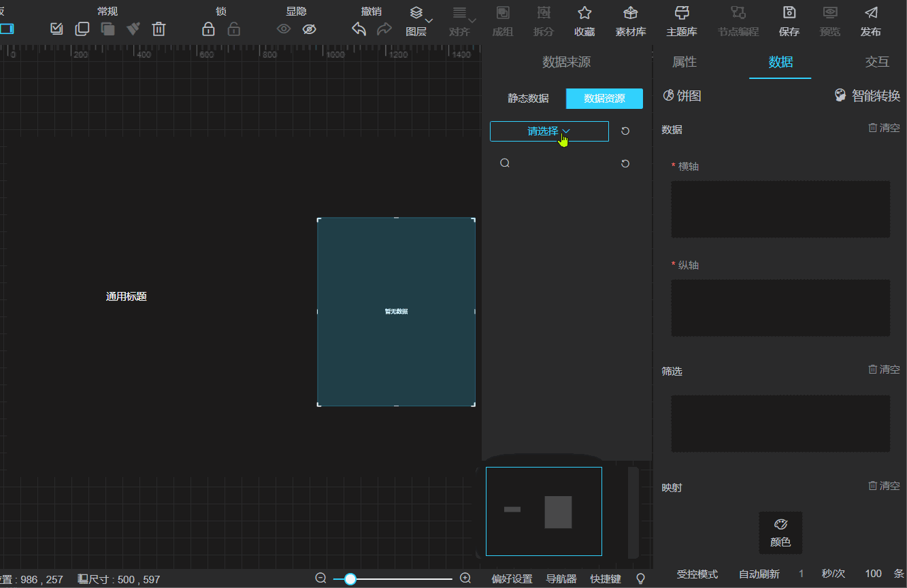
Task: Click the 横轴 field drop area
Action: click(x=780, y=209)
